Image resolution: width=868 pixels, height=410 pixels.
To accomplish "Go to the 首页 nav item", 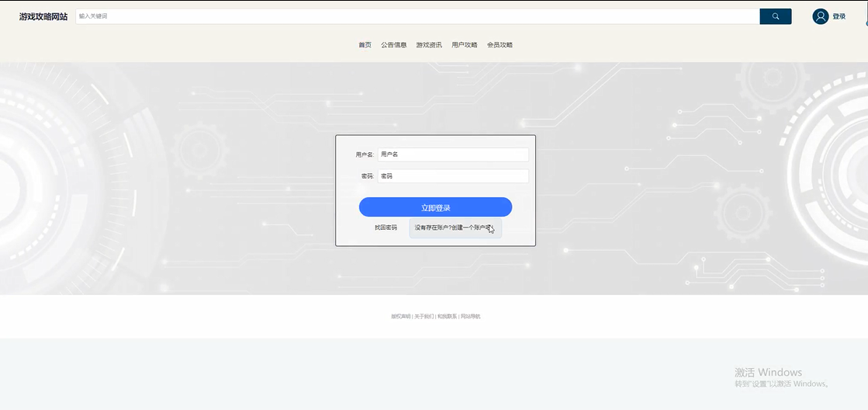I will point(365,45).
